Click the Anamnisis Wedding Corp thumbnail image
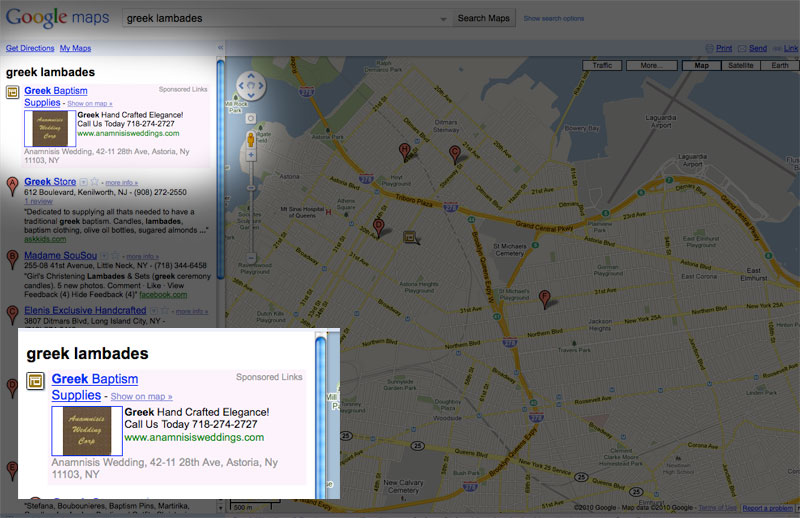 pos(50,128)
